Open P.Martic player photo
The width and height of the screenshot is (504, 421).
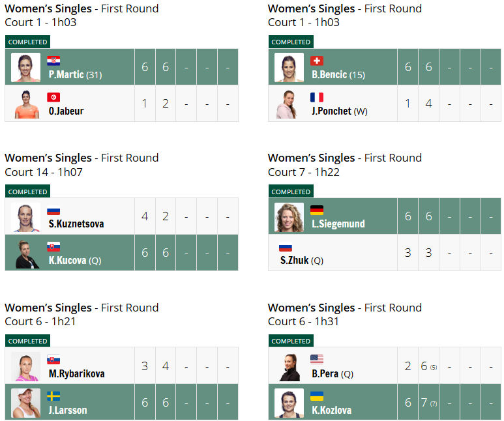25,67
